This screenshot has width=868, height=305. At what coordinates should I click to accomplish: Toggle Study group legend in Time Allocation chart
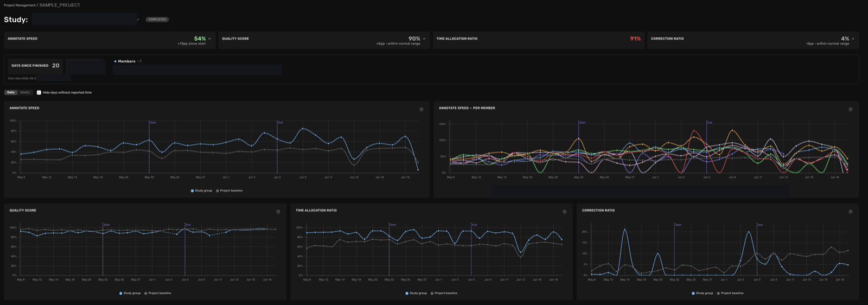416,293
